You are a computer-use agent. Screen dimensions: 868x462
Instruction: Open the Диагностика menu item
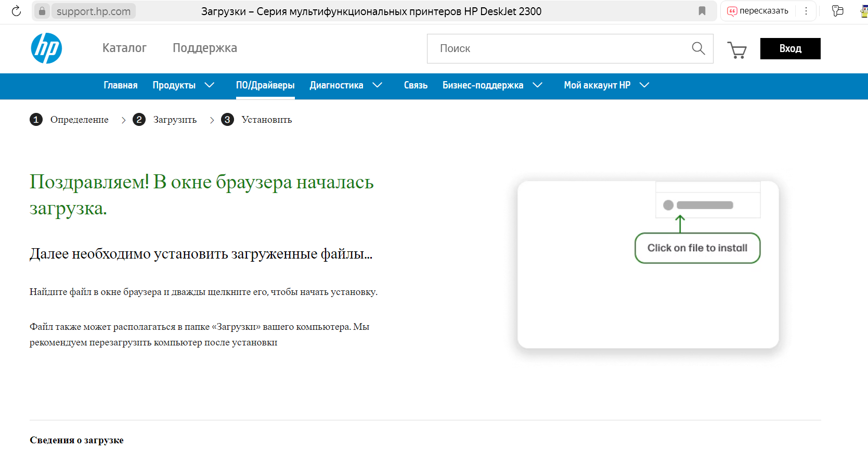click(x=336, y=85)
